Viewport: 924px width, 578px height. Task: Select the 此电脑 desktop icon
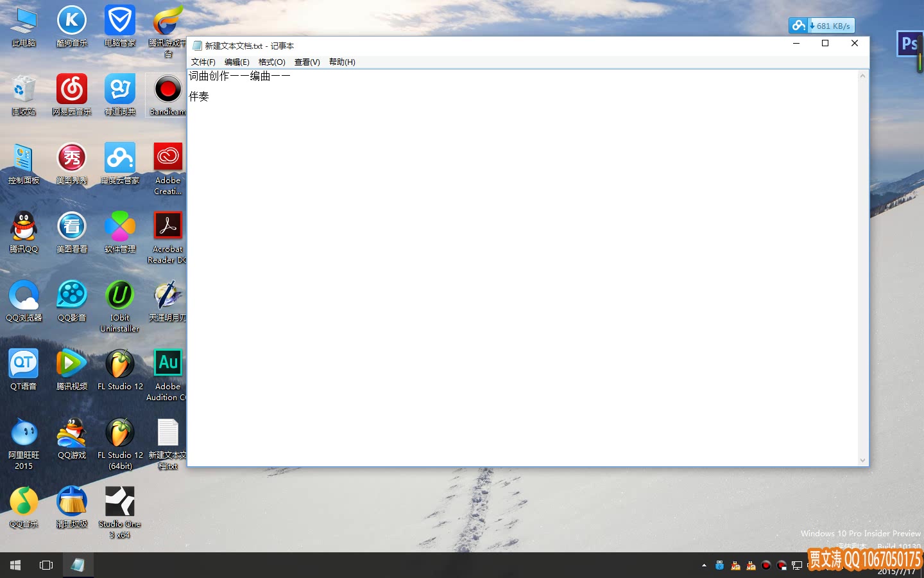point(24,27)
